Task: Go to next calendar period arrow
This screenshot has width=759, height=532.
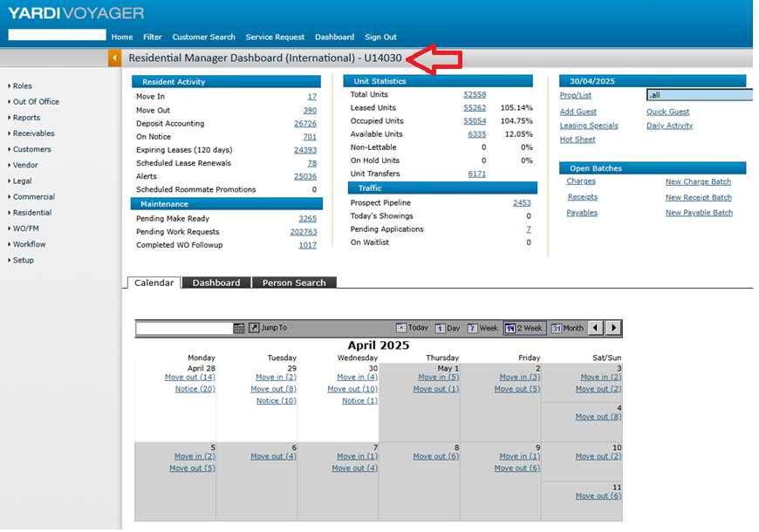Action: (613, 328)
